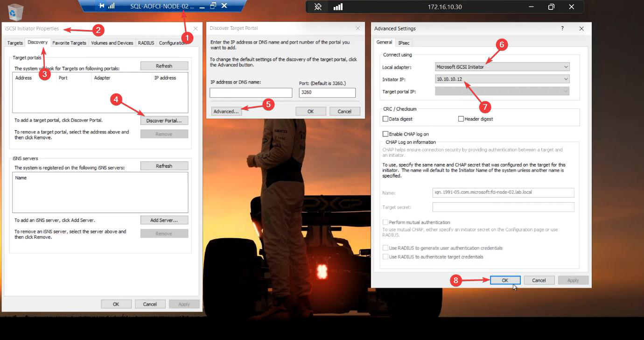Click Cancel in Advanced Settings dialog
Viewport: 644px width, 340px height.
point(539,280)
